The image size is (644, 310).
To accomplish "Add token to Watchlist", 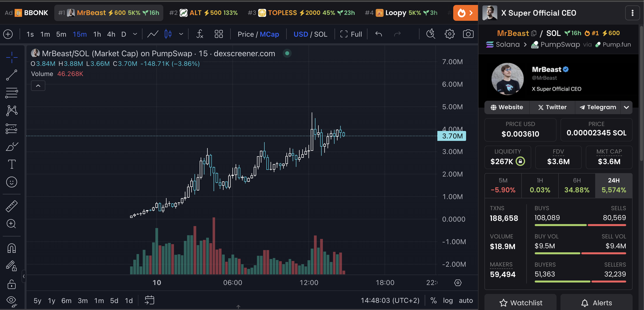I will coord(521,303).
